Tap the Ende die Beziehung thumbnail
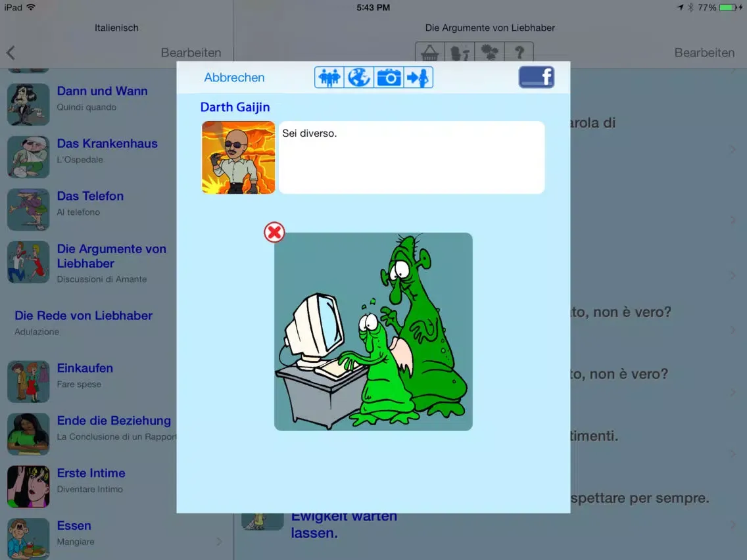This screenshot has height=560, width=747. tap(28, 434)
